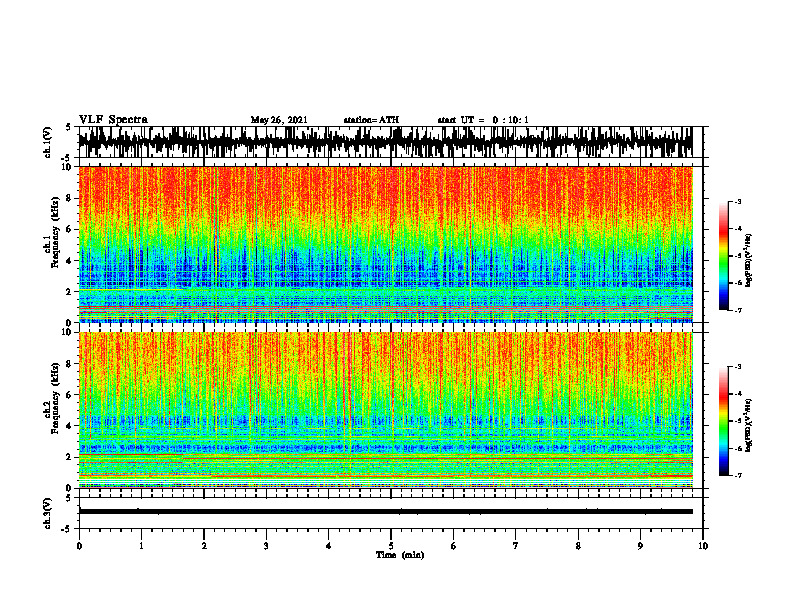Click the "-7" label on ch.1 color bar

coord(738,310)
